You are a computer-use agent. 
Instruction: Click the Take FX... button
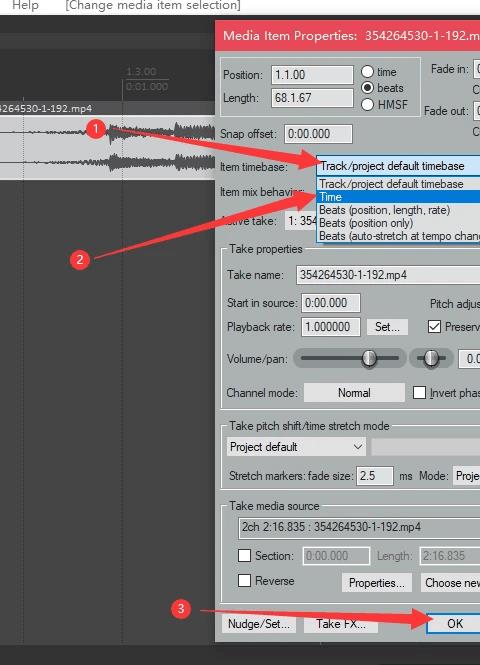tap(341, 624)
